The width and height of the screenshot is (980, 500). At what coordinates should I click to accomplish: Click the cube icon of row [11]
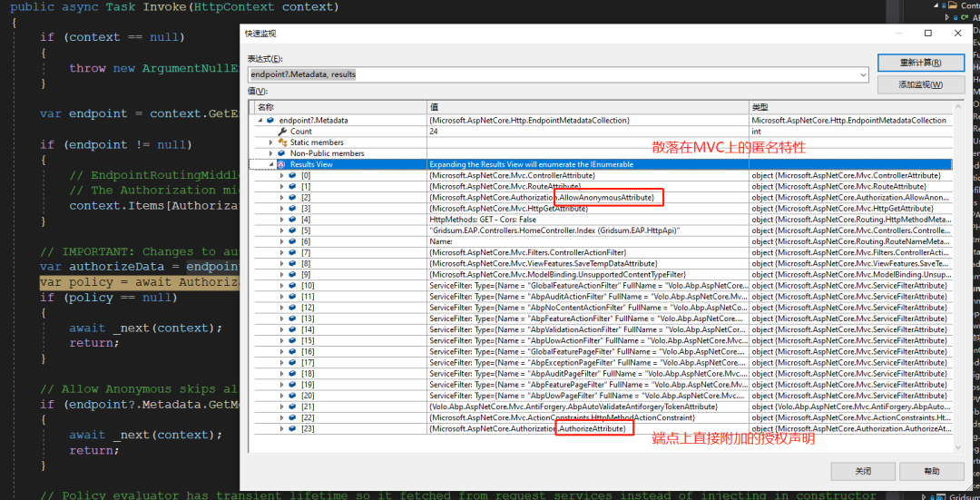pyautogui.click(x=292, y=296)
